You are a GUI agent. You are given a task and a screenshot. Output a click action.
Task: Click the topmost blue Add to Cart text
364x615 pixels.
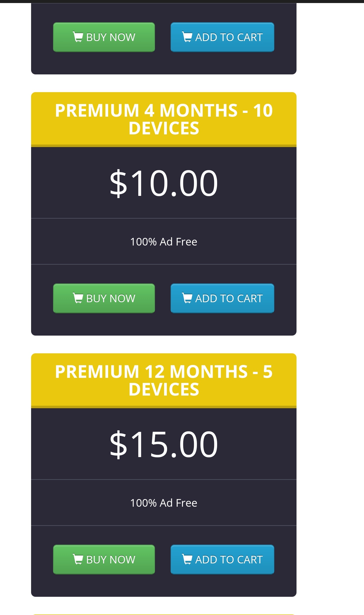point(229,37)
